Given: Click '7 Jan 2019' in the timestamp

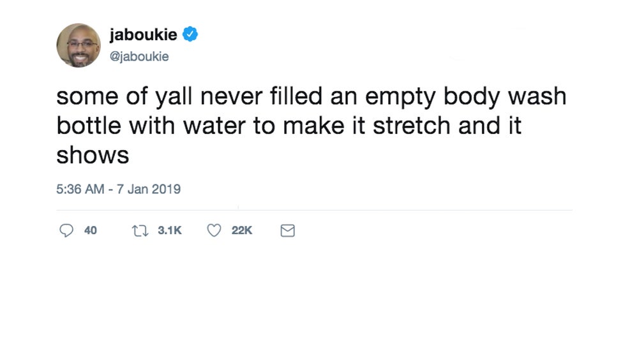Looking at the screenshot, I should click(149, 189).
